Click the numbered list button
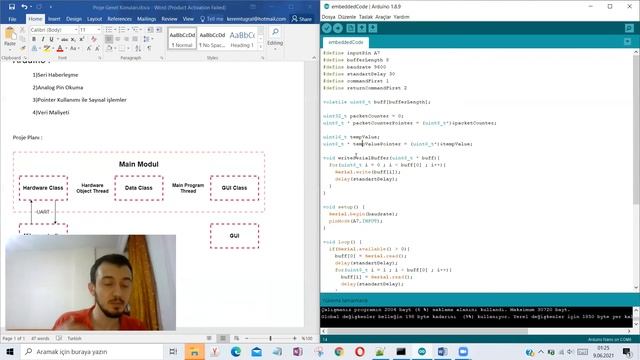 (x=122, y=30)
